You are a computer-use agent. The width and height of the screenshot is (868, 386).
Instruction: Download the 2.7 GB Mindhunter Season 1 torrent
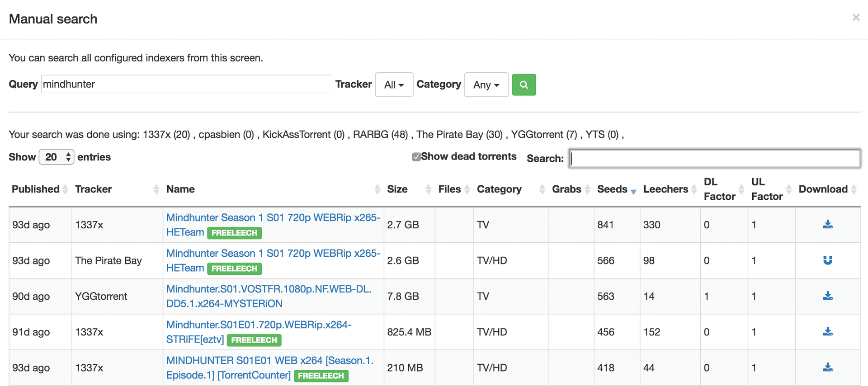pos(827,225)
